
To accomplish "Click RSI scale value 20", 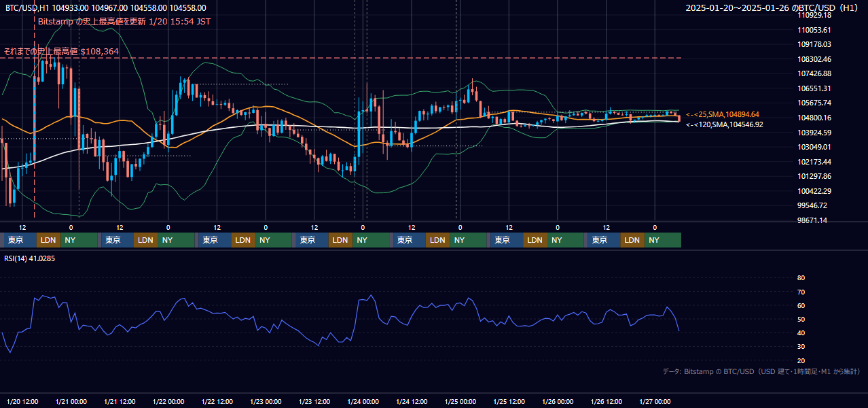I will click(x=801, y=360).
